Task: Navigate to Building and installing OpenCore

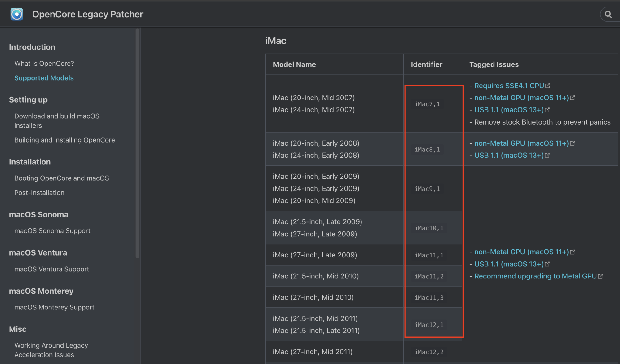Action: pos(64,140)
